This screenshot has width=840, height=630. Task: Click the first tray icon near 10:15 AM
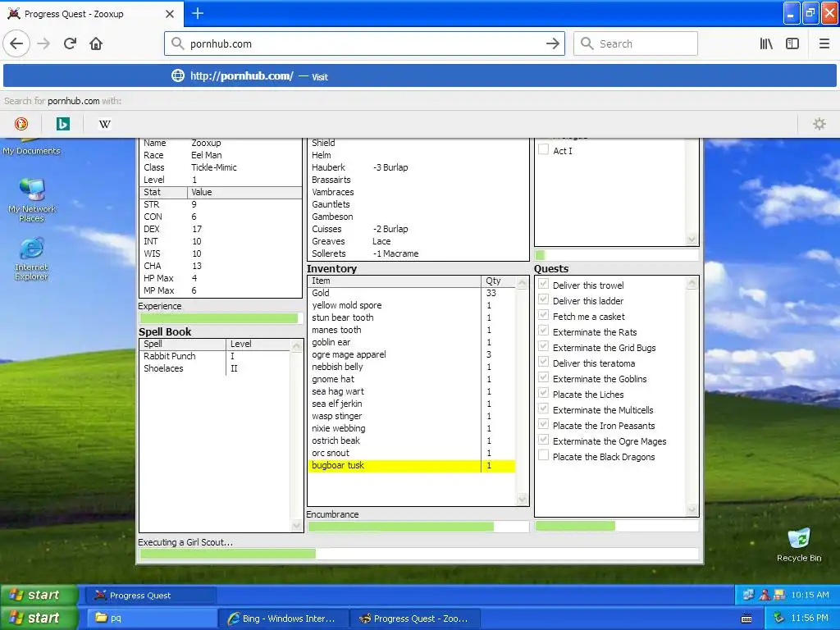tap(748, 595)
